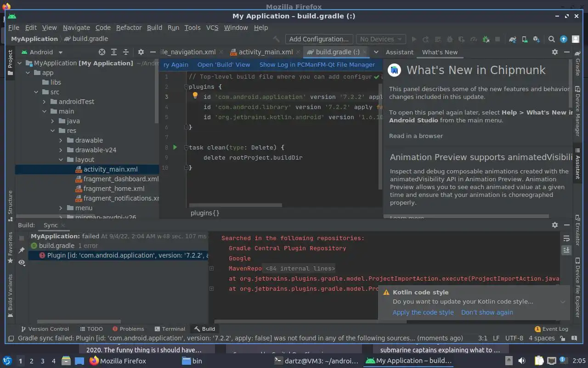
Task: Open Firefox from the taskbar launcher icon
Action: 94,361
